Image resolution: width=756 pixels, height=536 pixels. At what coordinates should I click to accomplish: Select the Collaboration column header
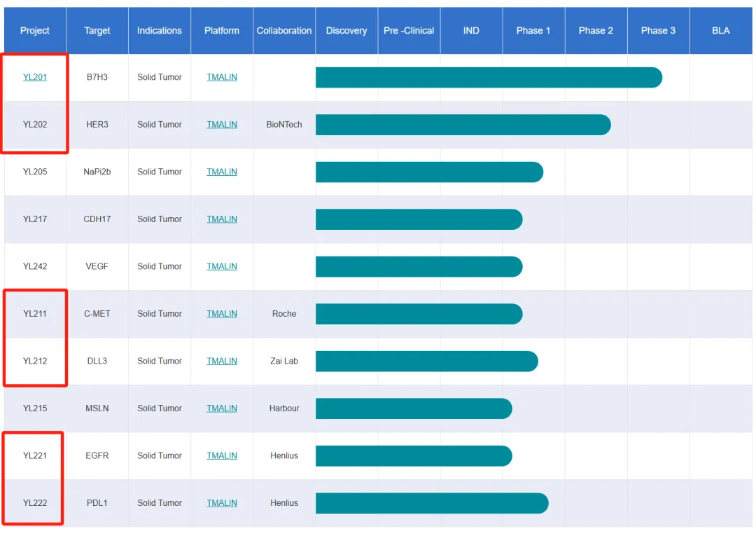click(x=284, y=31)
